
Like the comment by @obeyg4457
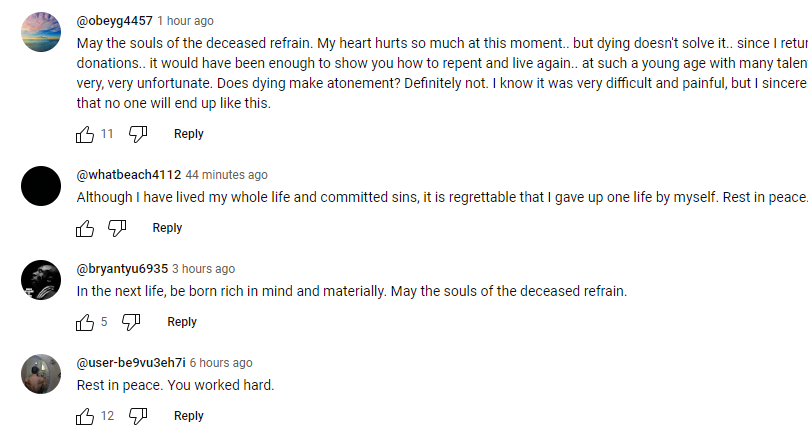coord(85,134)
